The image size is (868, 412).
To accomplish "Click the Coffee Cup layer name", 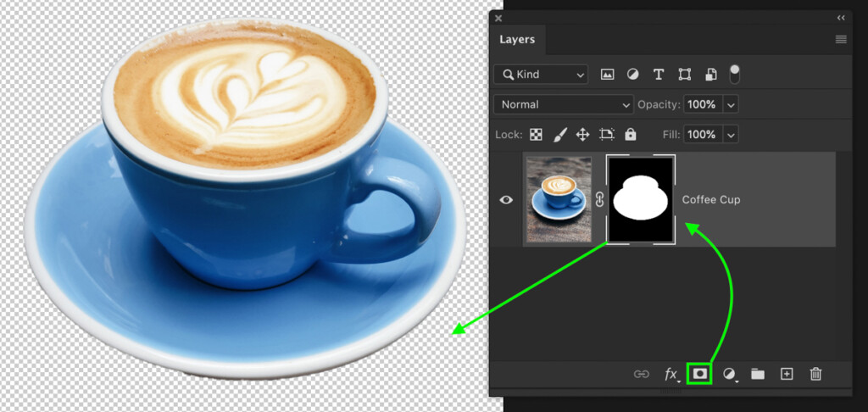I will (711, 200).
